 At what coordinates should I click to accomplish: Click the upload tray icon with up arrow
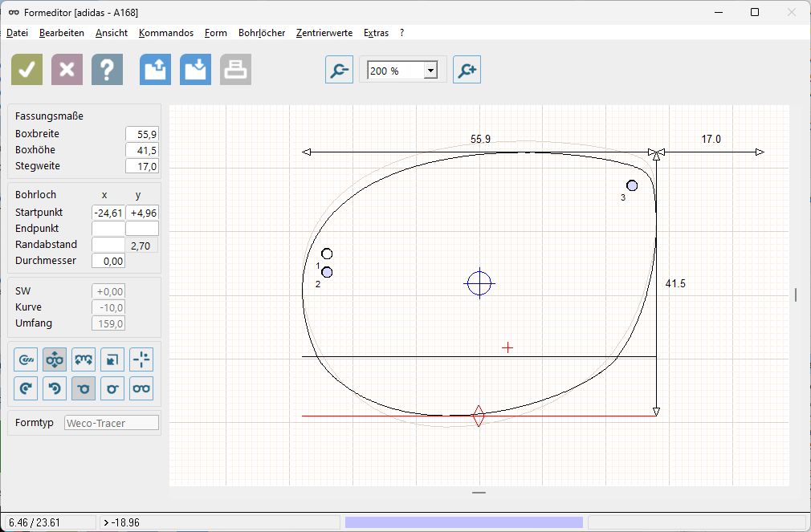[156, 70]
